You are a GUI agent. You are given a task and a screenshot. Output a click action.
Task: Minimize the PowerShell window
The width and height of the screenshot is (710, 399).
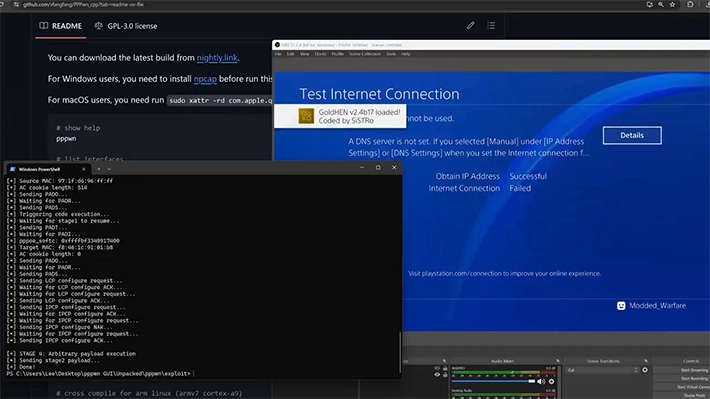(x=362, y=168)
